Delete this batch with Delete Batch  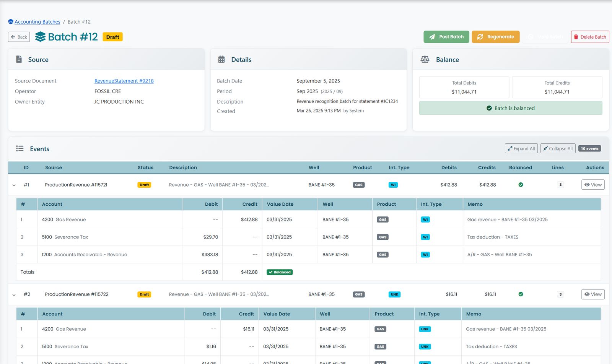click(590, 37)
